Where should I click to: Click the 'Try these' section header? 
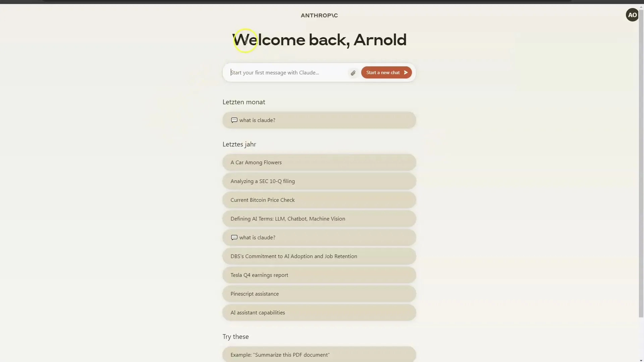coord(235,336)
